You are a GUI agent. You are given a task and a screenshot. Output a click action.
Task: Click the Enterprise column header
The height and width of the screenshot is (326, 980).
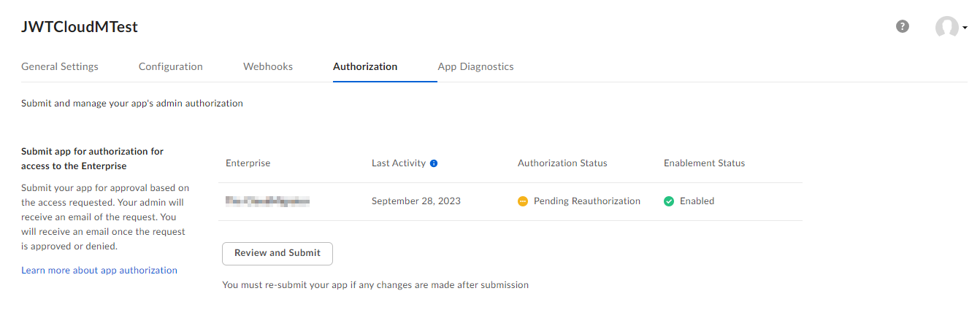point(248,163)
